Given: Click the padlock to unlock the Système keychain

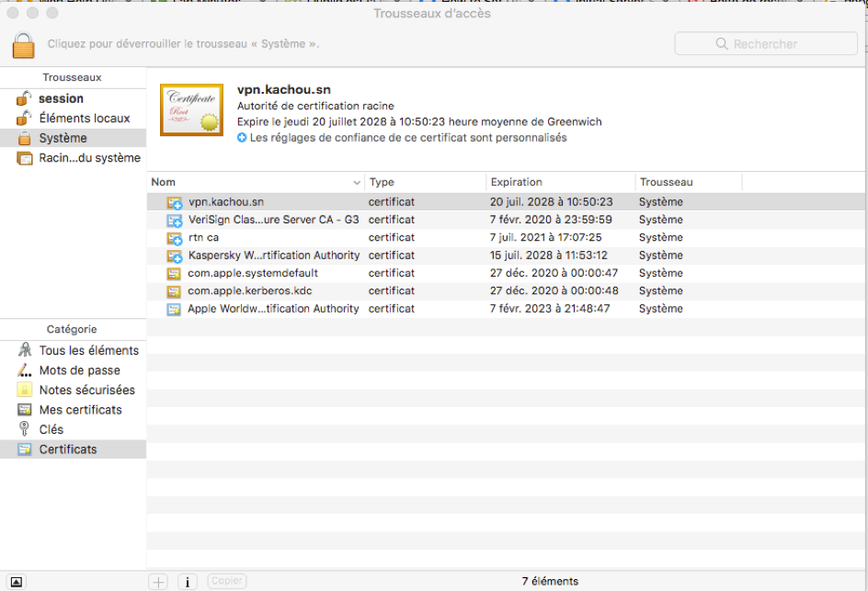Looking at the screenshot, I should point(23,45).
